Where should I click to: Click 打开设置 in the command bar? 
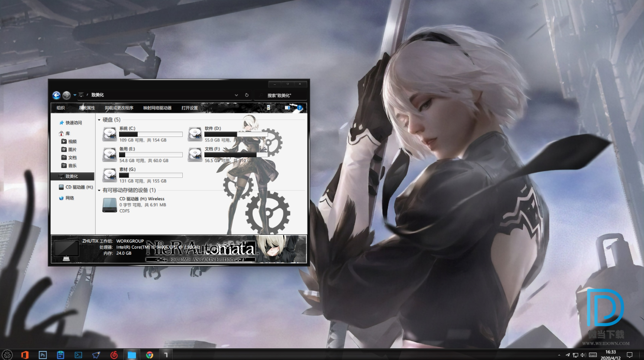[x=190, y=108]
